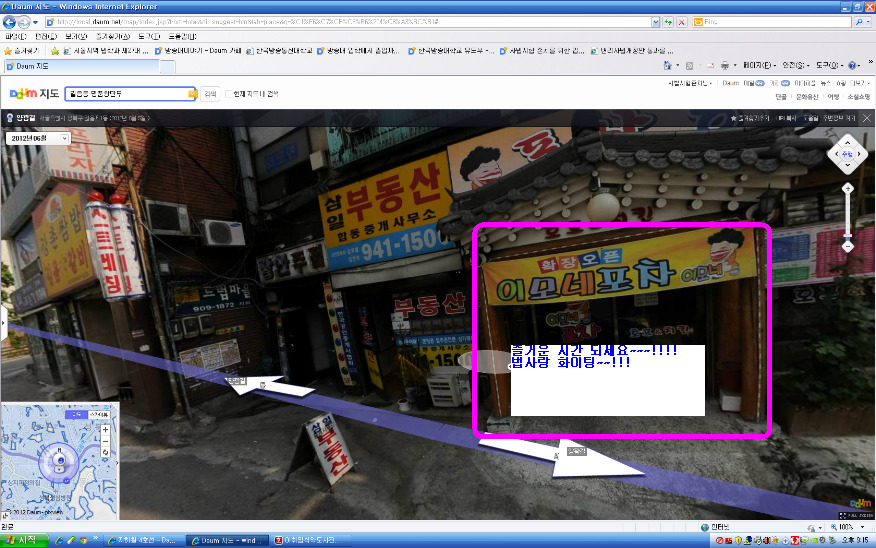The width and height of the screenshot is (876, 548).
Task: Open the 페이지(P) command menu
Action: coord(759,66)
